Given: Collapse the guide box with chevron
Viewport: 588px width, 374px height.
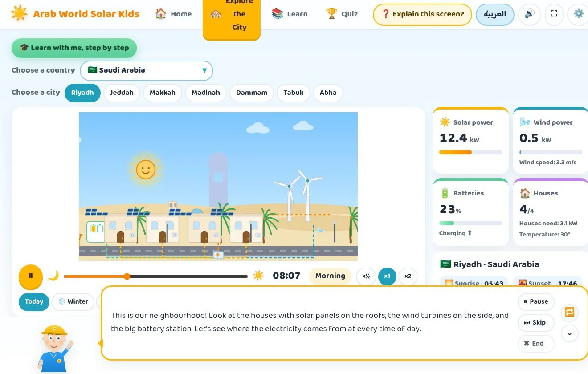Looking at the screenshot, I should pyautogui.click(x=570, y=333).
